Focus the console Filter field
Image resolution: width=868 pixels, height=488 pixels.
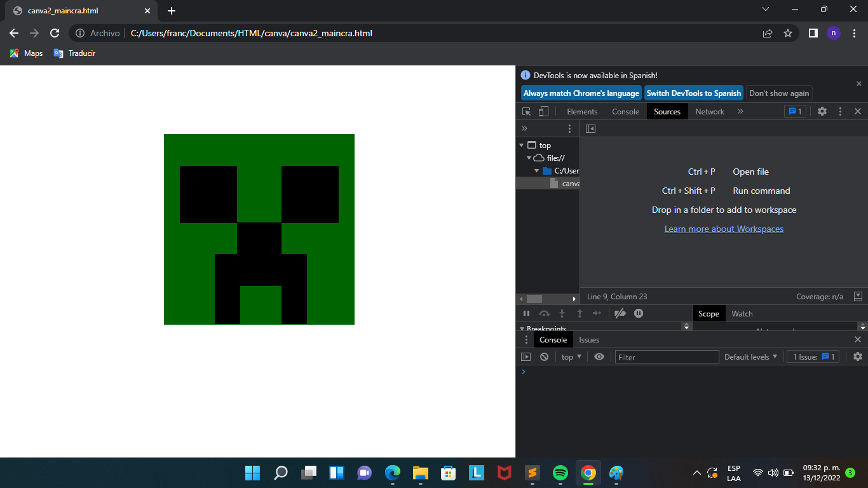coord(667,357)
